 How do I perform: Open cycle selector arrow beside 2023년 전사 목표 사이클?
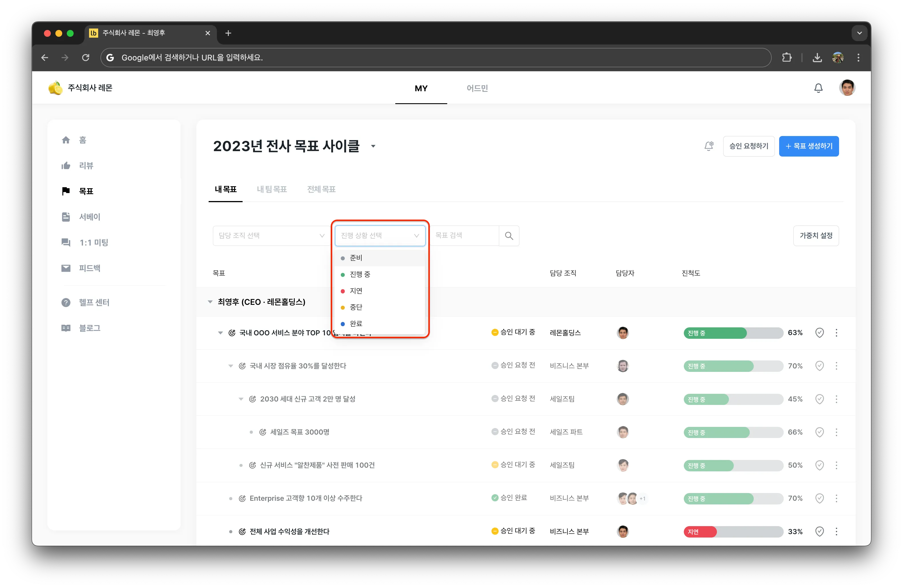point(373,146)
